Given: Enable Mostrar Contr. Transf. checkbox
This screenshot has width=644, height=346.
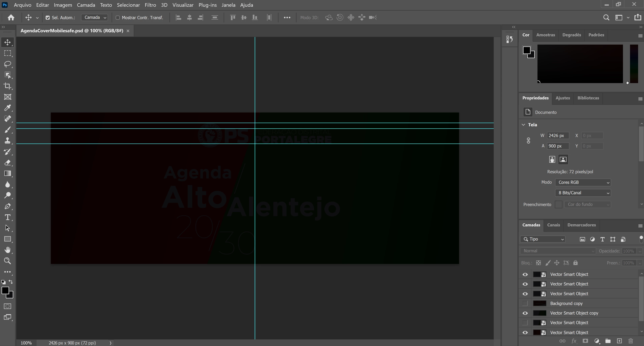Looking at the screenshot, I should 117,18.
